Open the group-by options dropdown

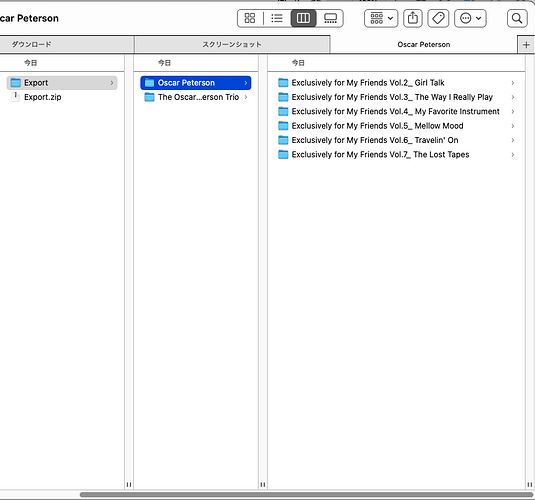pos(381,18)
